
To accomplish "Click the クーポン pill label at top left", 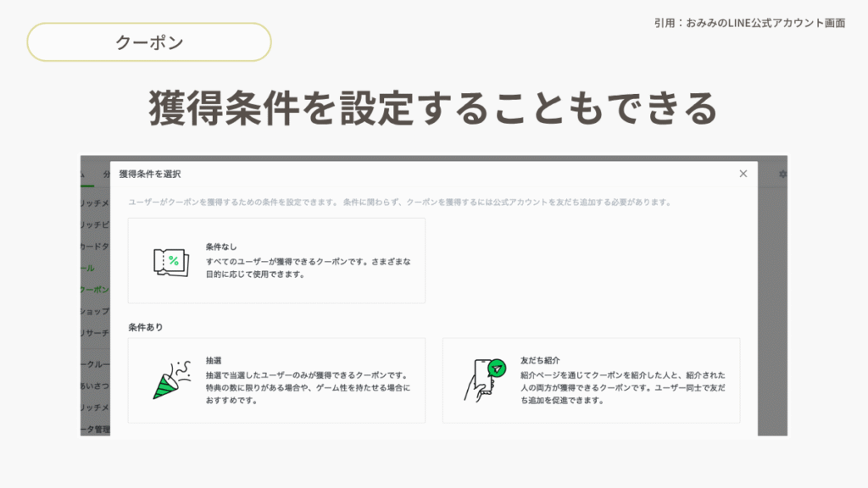I will pyautogui.click(x=149, y=42).
